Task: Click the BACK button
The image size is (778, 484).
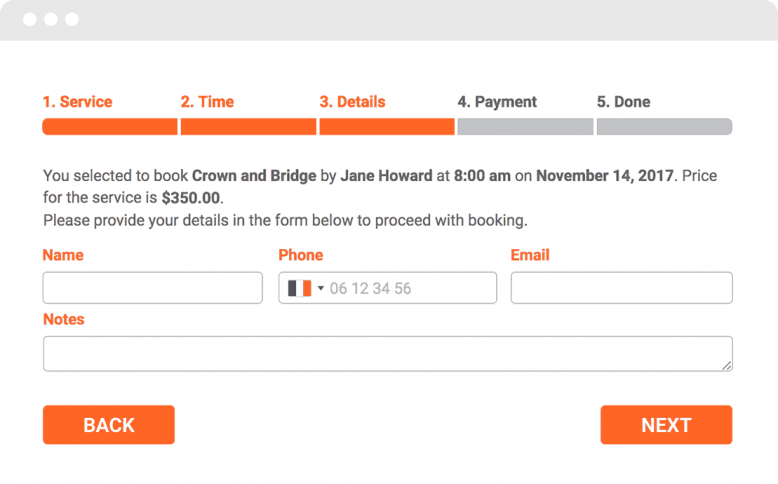Action: coord(109,425)
